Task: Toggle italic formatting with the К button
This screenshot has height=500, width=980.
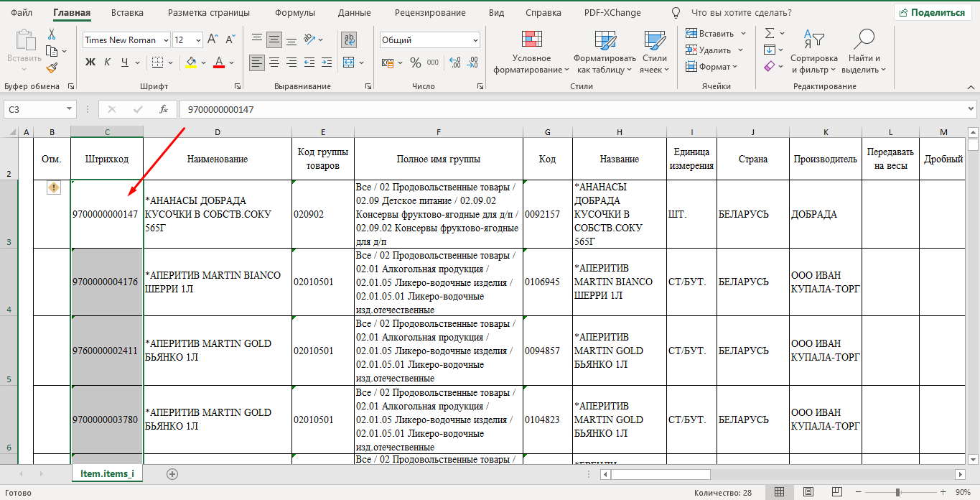Action: (107, 62)
